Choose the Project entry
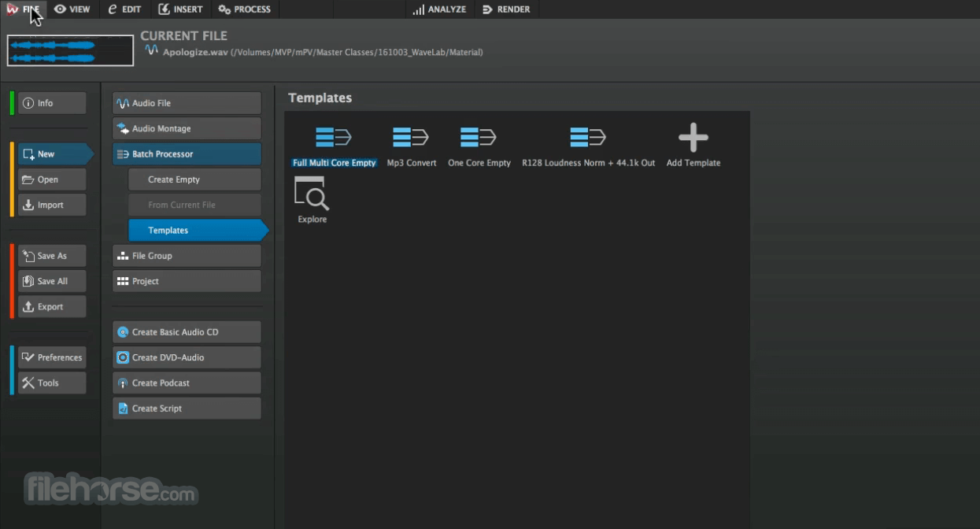980x529 pixels. (x=187, y=281)
